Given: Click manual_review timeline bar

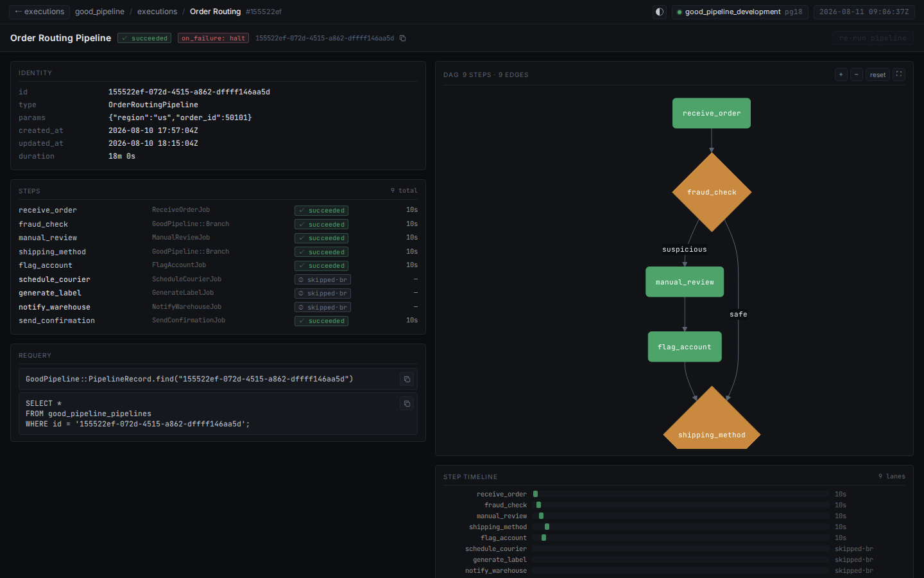Looking at the screenshot, I should pyautogui.click(x=541, y=516).
